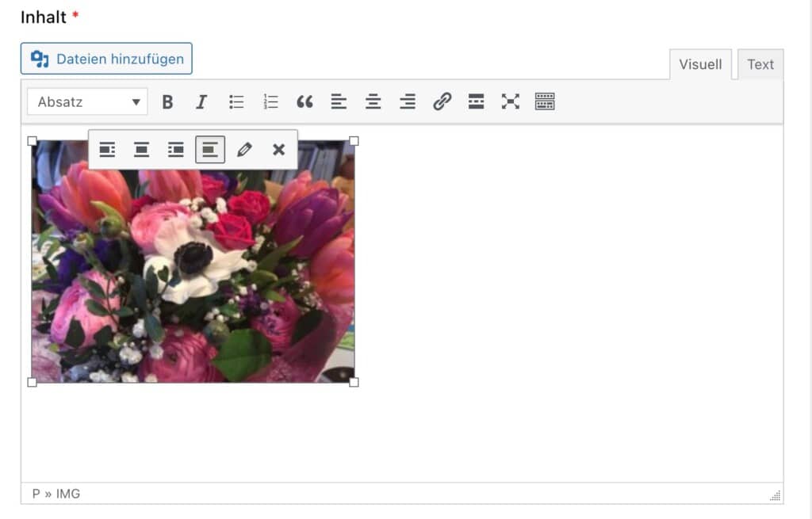Align the image right with text wrap

(175, 150)
